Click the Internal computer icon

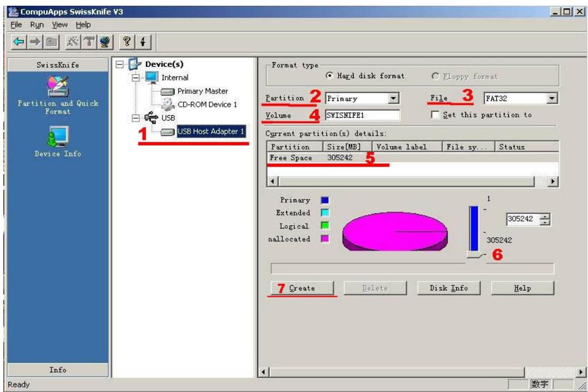click(x=152, y=77)
